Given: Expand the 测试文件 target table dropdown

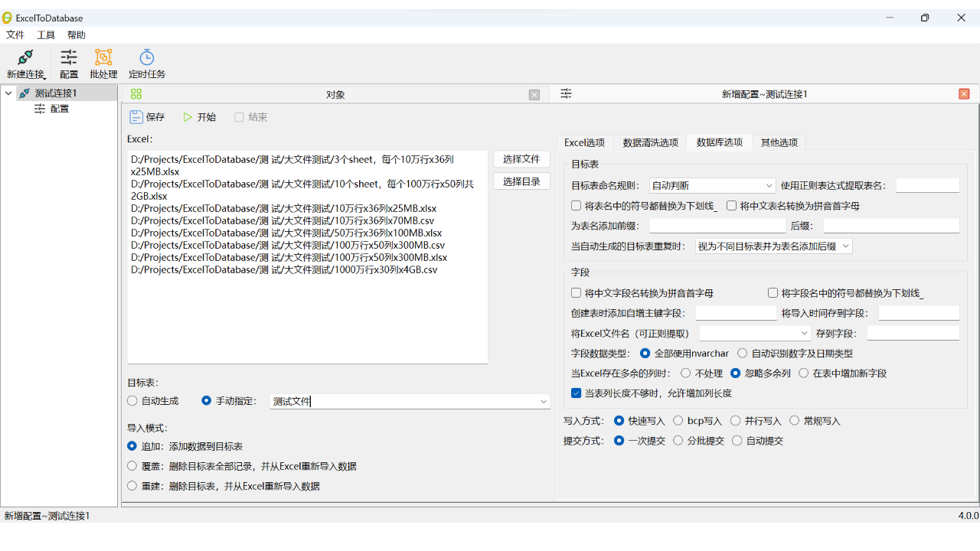Looking at the screenshot, I should [544, 402].
